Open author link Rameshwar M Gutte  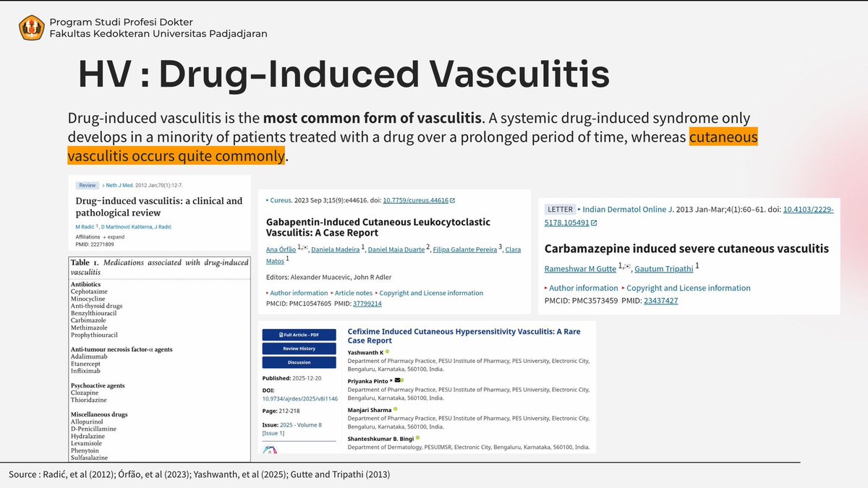[x=582, y=269]
